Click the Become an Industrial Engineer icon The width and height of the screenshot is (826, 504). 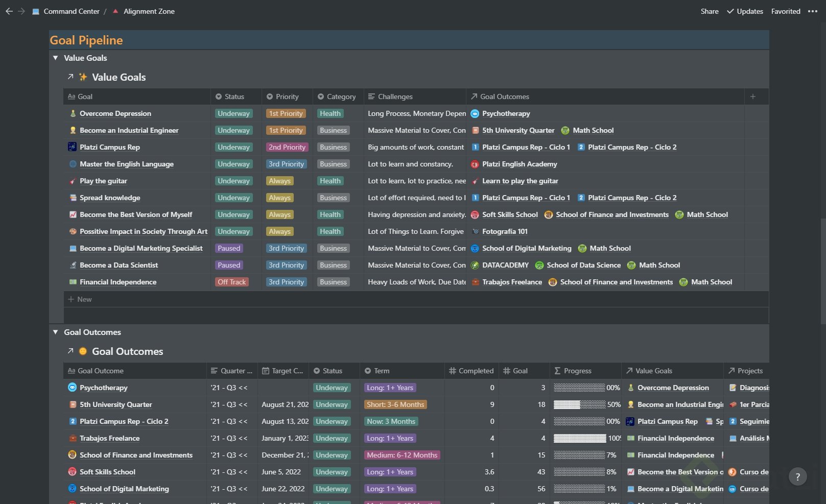[73, 130]
